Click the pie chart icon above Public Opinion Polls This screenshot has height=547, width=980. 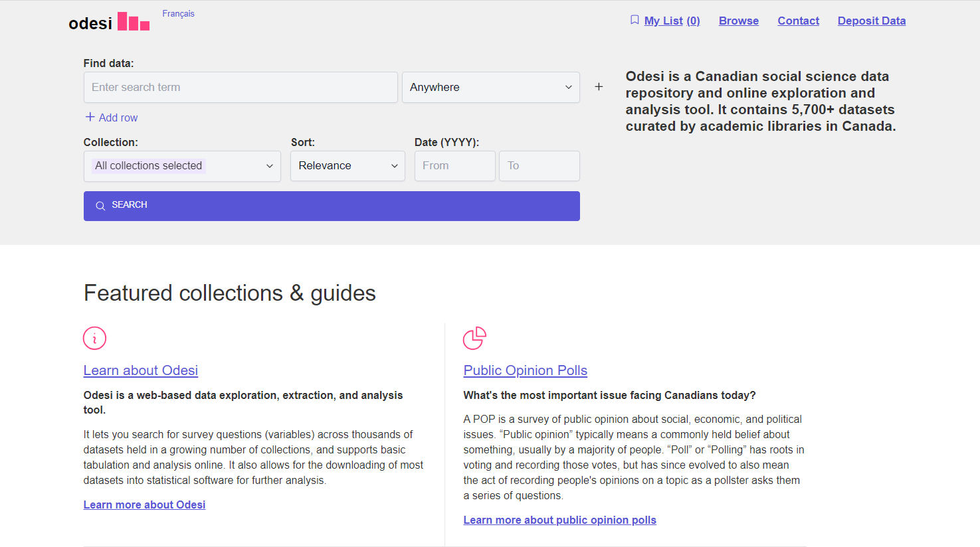click(x=474, y=339)
